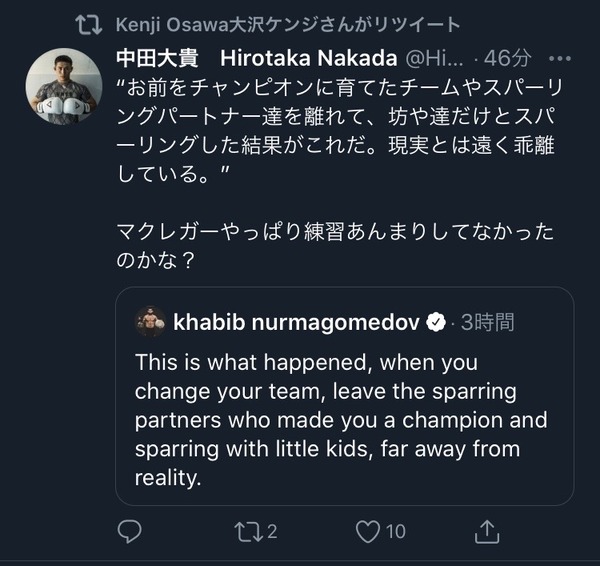This screenshot has width=600, height=566.
Task: Tap the retweet icon beside Kenji Osawa
Action: [89, 24]
